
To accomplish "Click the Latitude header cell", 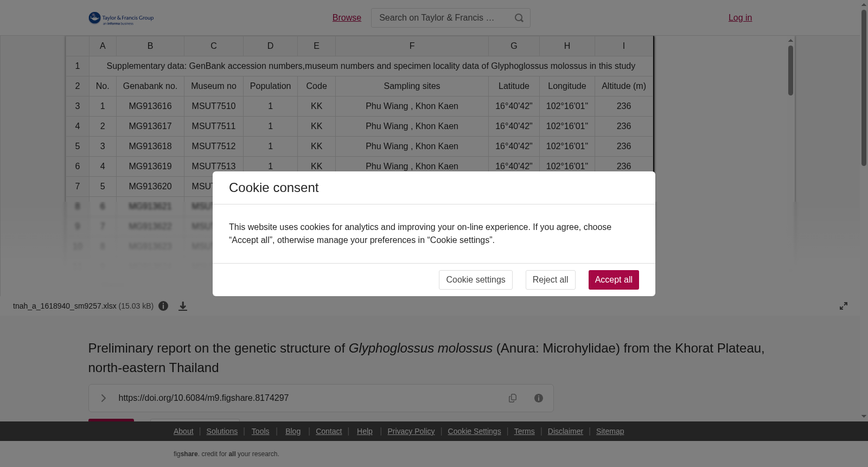I will [514, 86].
